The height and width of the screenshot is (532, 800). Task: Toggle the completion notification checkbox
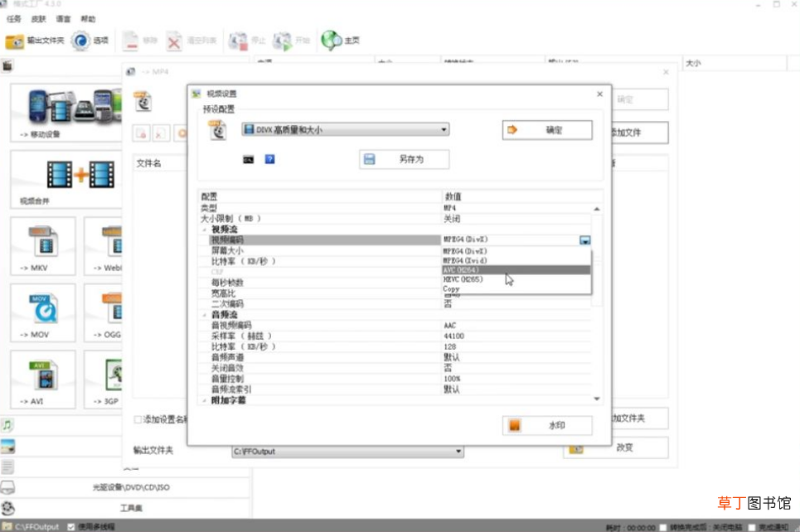pyautogui.click(x=752, y=527)
